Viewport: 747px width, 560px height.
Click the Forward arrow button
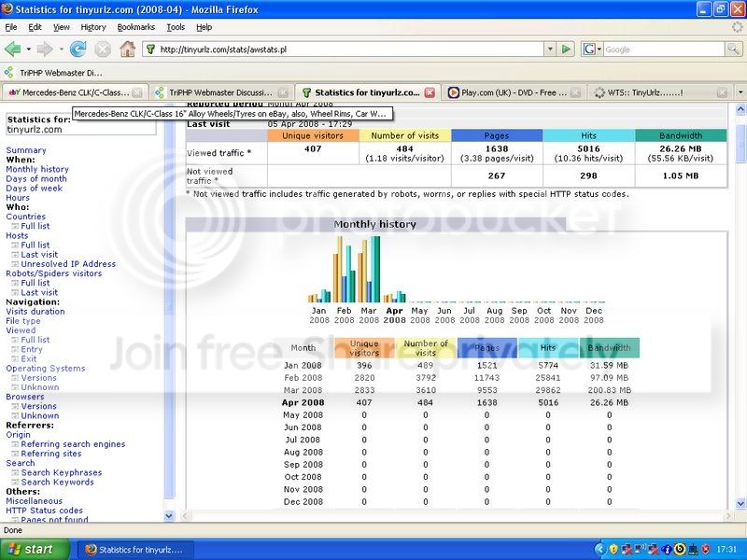coord(45,49)
